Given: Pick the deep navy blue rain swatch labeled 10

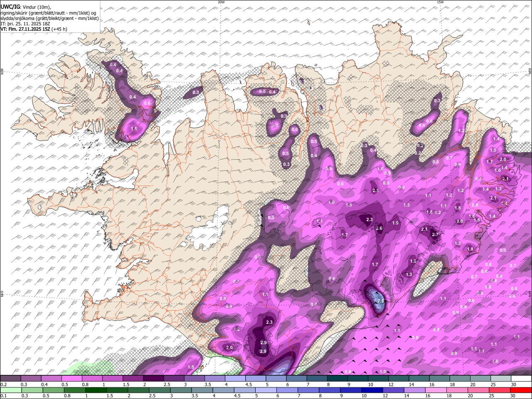Looking at the screenshot, I should [x=372, y=390].
